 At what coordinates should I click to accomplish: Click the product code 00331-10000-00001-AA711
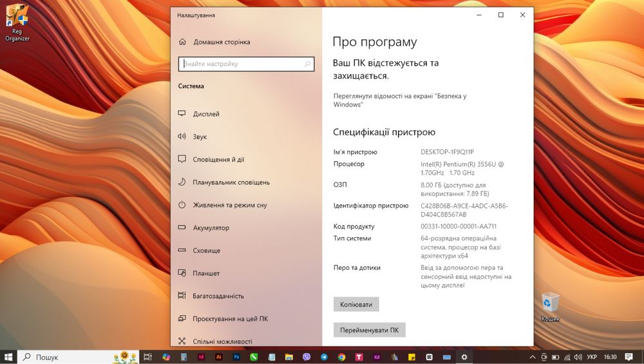pos(459,226)
